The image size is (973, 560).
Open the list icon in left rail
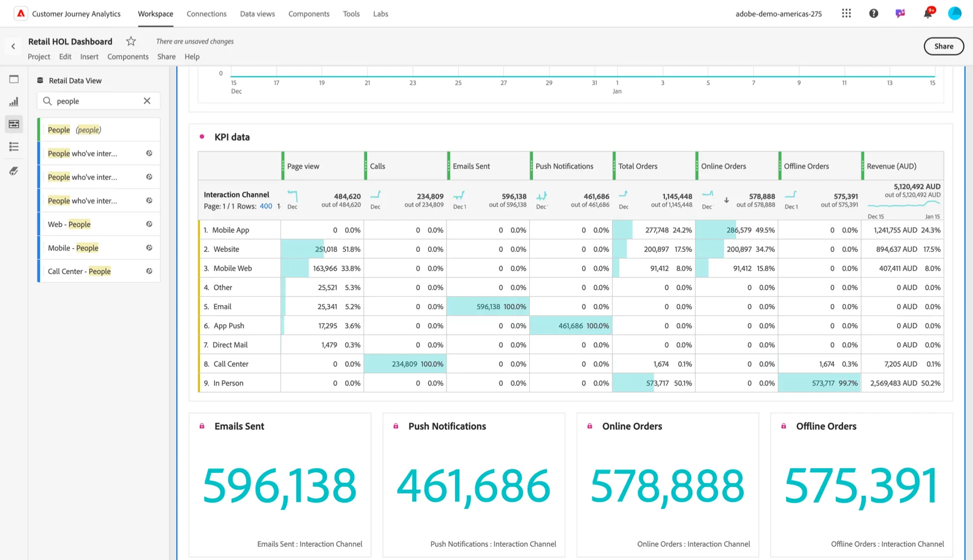click(14, 147)
